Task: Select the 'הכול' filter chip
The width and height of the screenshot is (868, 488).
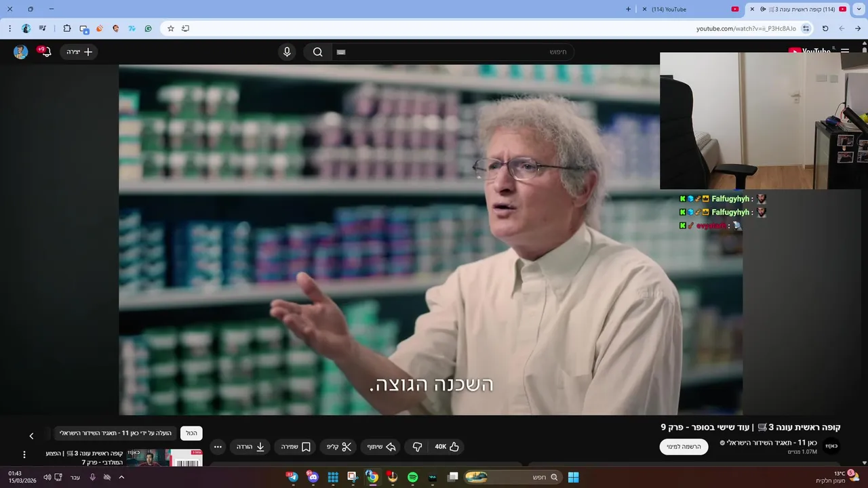Action: coord(191,433)
